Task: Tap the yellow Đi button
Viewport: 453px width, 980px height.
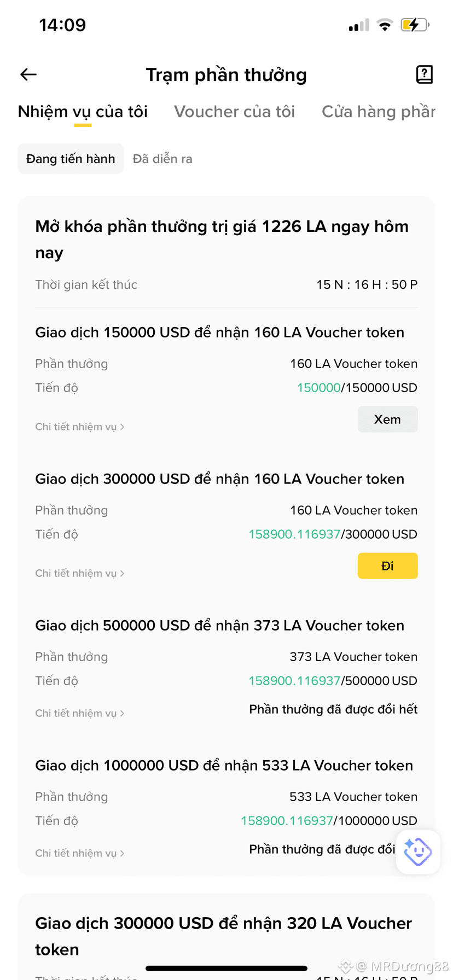Action: coord(387,566)
